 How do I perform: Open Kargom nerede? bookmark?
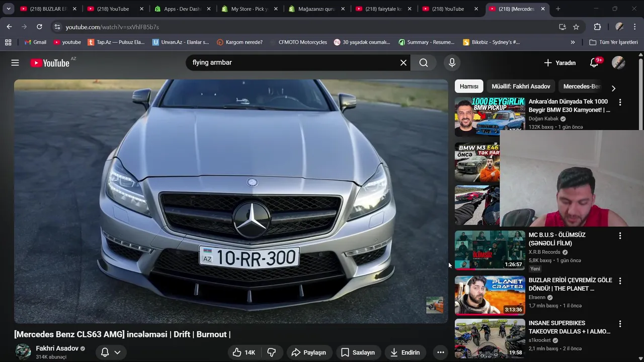pyautogui.click(x=239, y=42)
